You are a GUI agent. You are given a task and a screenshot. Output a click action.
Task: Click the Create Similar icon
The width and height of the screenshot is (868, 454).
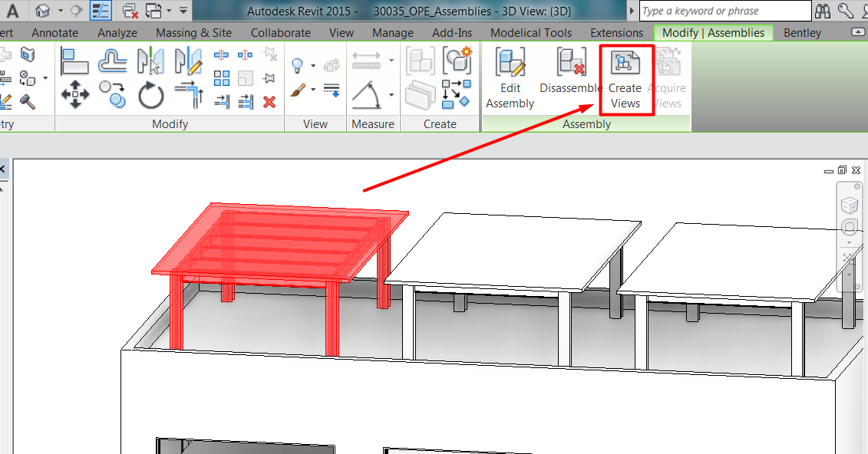457,93
